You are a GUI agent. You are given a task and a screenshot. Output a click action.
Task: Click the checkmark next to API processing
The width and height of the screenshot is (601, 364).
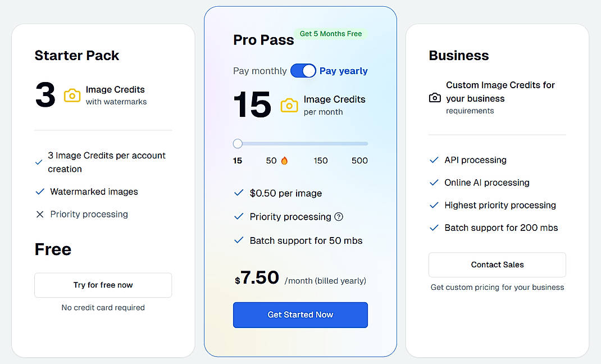pyautogui.click(x=434, y=160)
